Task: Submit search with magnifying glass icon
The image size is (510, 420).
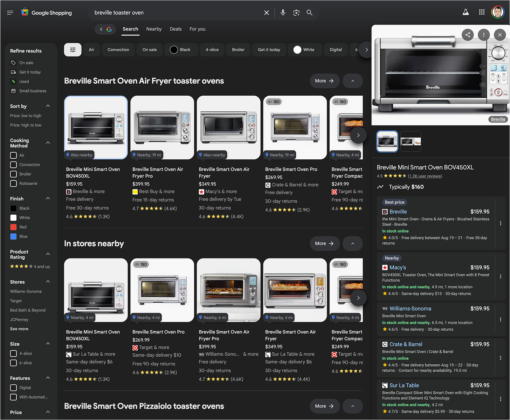Action: tap(310, 13)
